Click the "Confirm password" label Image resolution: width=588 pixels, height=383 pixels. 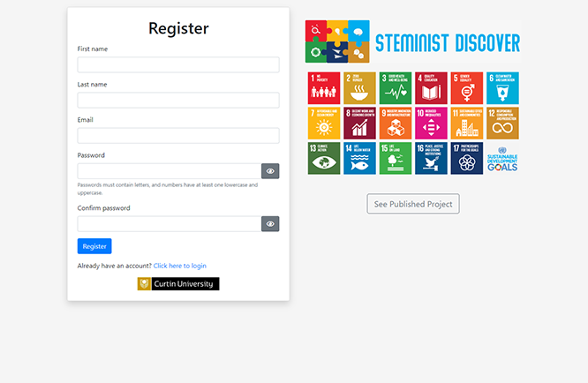pyautogui.click(x=103, y=208)
